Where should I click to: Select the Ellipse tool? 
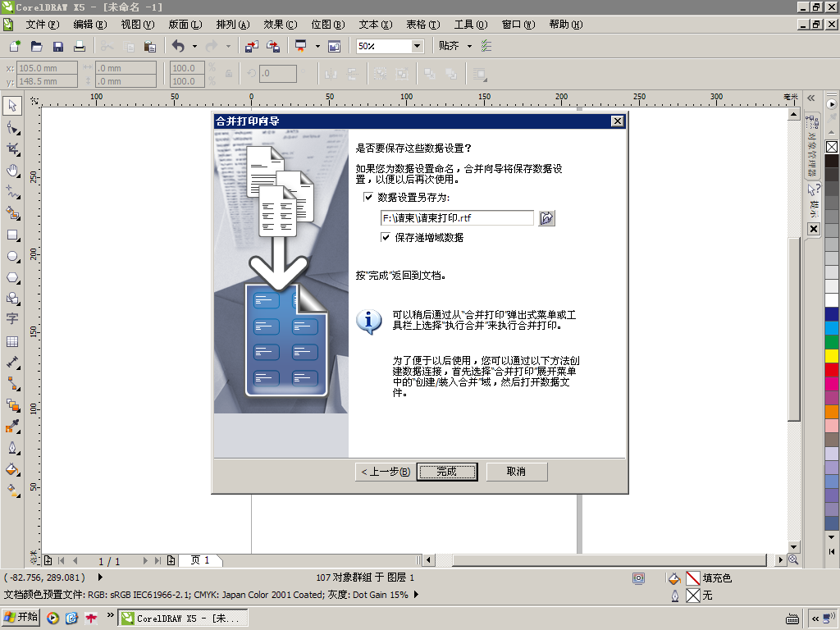tap(12, 257)
